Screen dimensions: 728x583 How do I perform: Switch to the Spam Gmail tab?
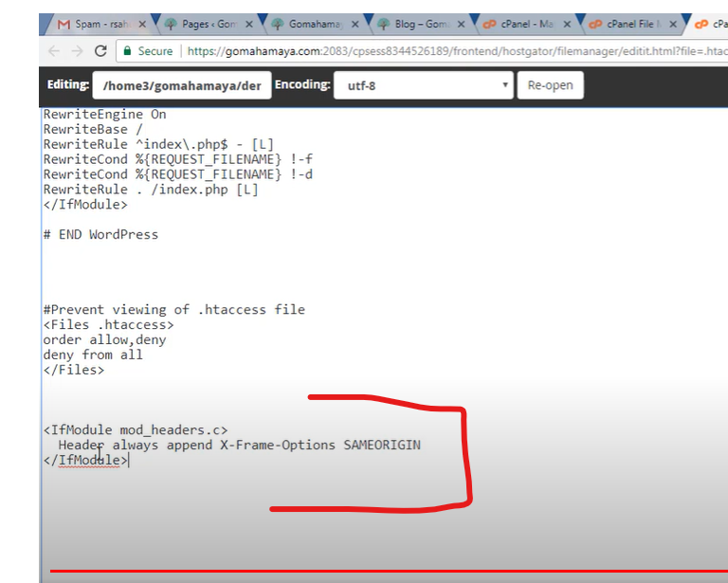tap(95, 24)
